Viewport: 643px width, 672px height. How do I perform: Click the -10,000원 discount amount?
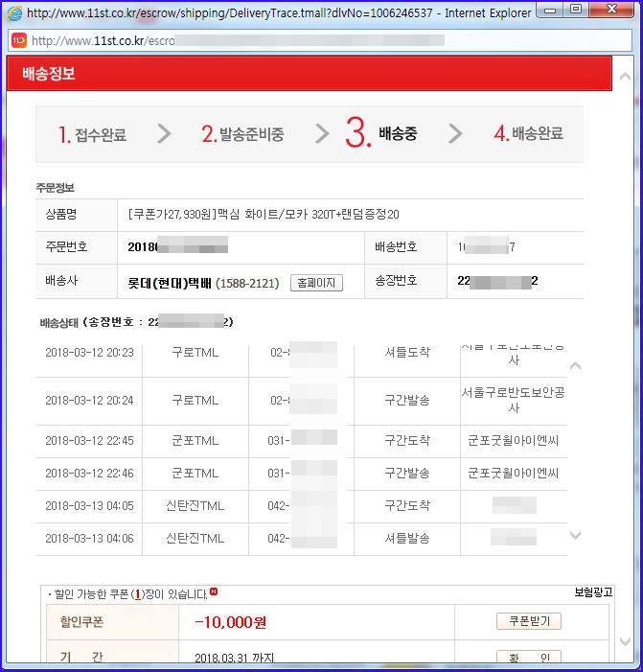[231, 622]
